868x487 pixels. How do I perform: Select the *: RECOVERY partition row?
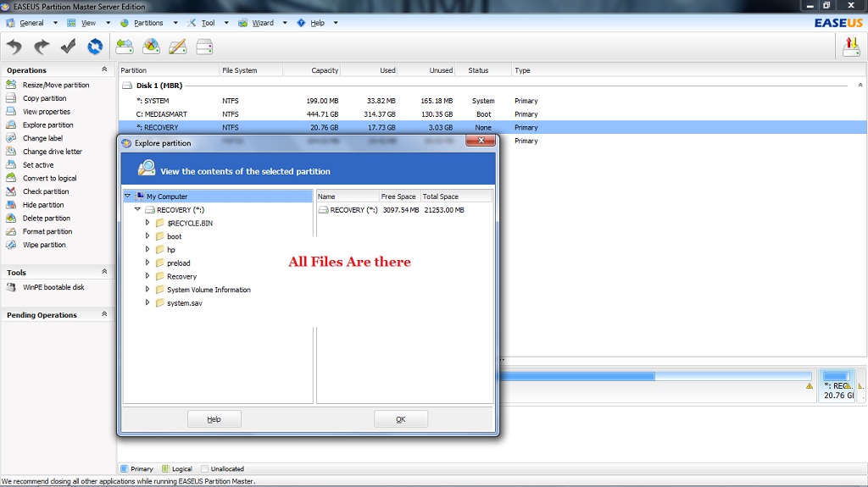tap(492, 127)
